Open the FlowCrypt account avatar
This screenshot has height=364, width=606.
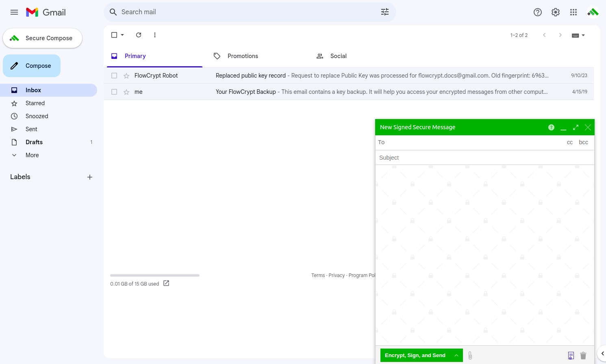(x=593, y=12)
